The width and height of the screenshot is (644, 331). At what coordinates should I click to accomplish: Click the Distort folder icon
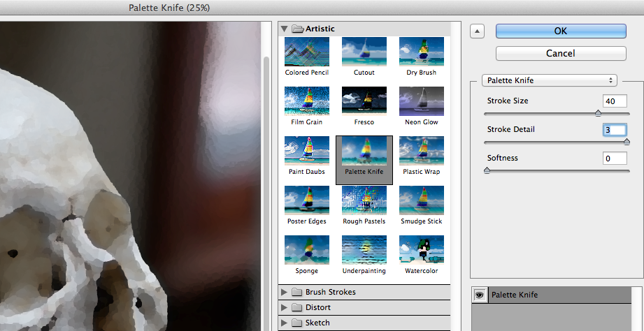(x=296, y=307)
